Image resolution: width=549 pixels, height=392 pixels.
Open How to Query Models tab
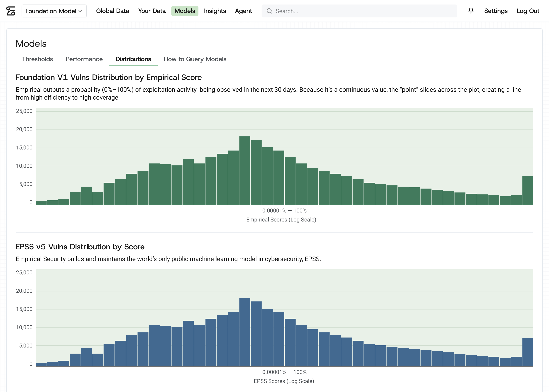point(195,59)
